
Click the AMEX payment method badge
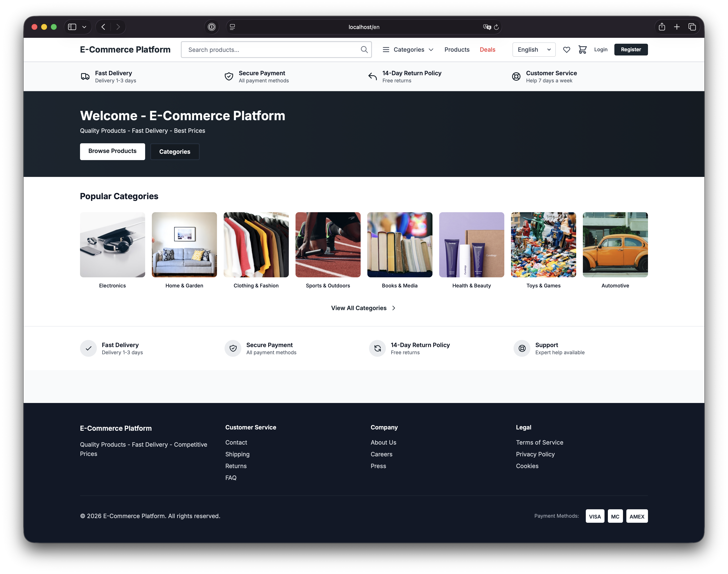pyautogui.click(x=637, y=516)
